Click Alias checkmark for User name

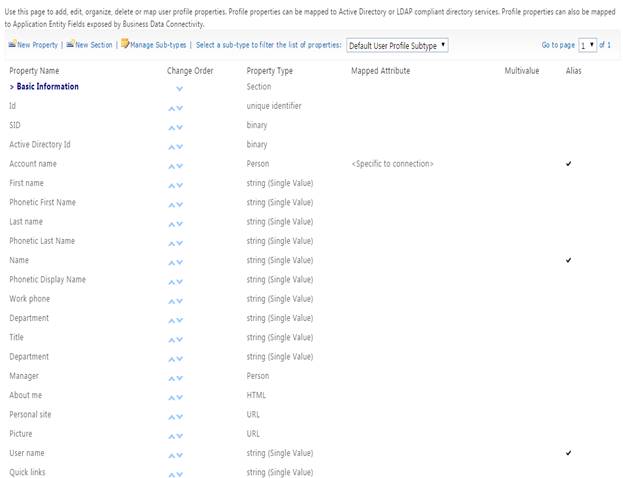[x=569, y=453]
